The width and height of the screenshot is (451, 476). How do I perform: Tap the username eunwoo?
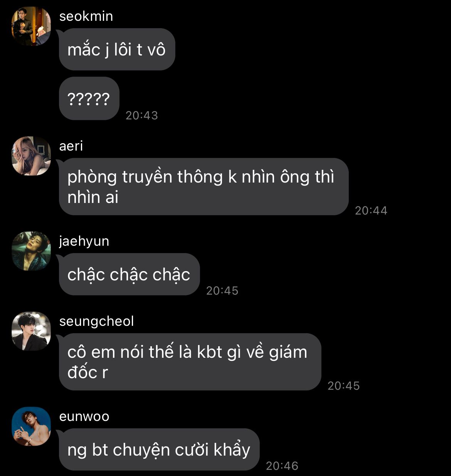[x=84, y=417]
